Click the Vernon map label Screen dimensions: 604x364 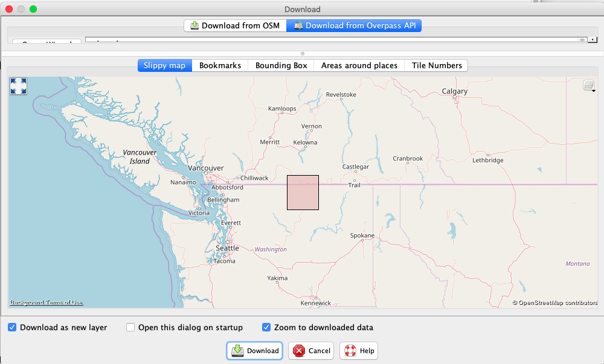tap(311, 126)
